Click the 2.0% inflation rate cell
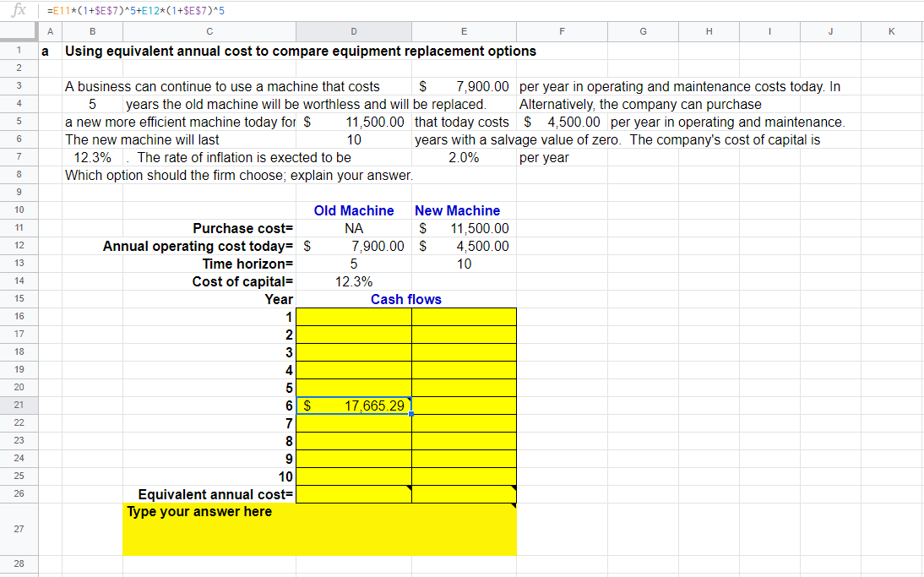This screenshot has width=924, height=577. click(x=464, y=157)
